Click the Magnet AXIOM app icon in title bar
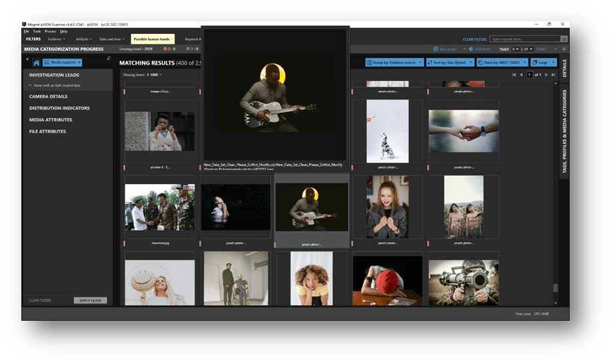The image size is (613, 364). point(24,24)
